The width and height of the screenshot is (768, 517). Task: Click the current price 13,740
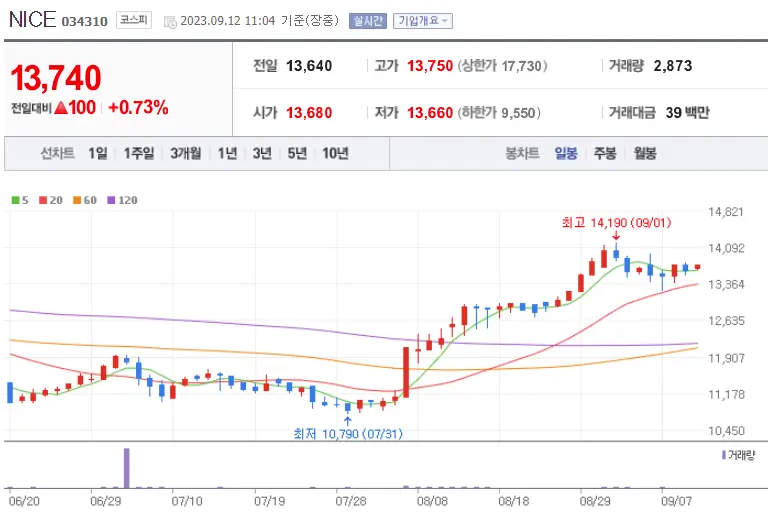(56, 78)
